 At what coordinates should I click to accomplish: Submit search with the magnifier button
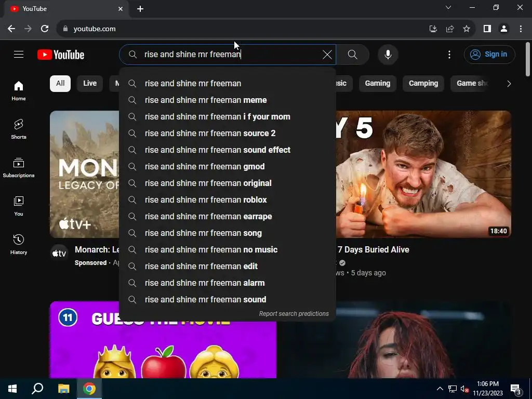pyautogui.click(x=353, y=54)
